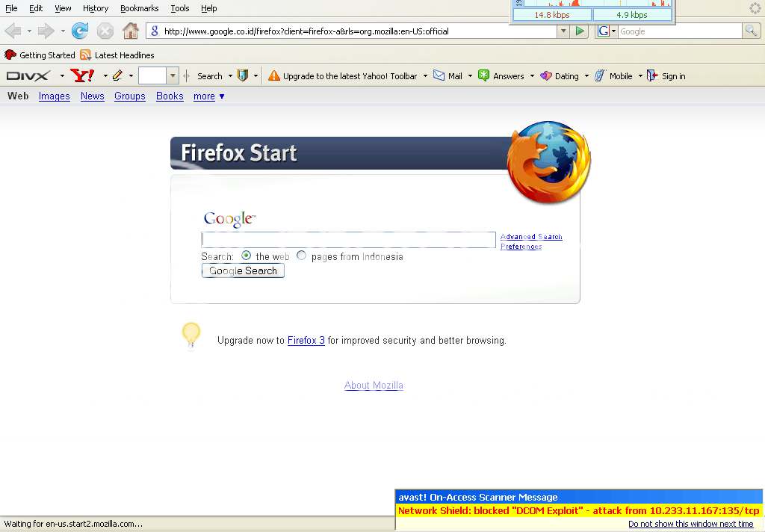The height and width of the screenshot is (532, 765).
Task: Click the upload speed 4.9 kbps readout
Action: tap(632, 15)
